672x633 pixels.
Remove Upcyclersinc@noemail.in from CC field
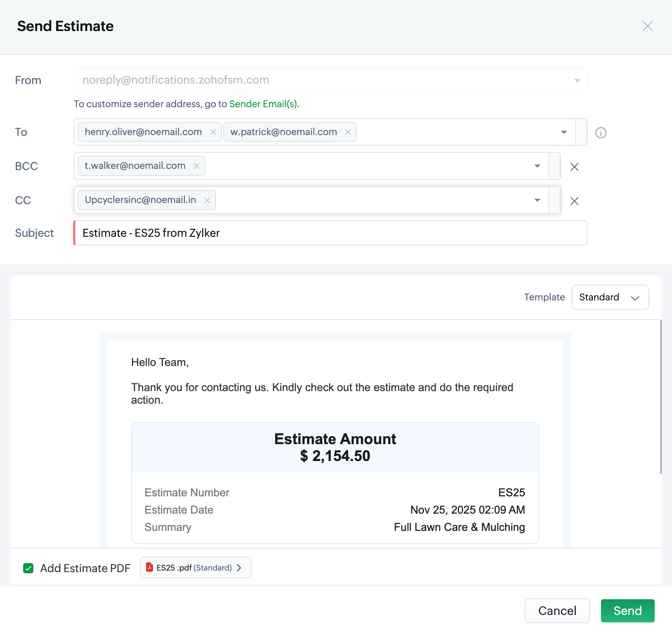coord(207,200)
